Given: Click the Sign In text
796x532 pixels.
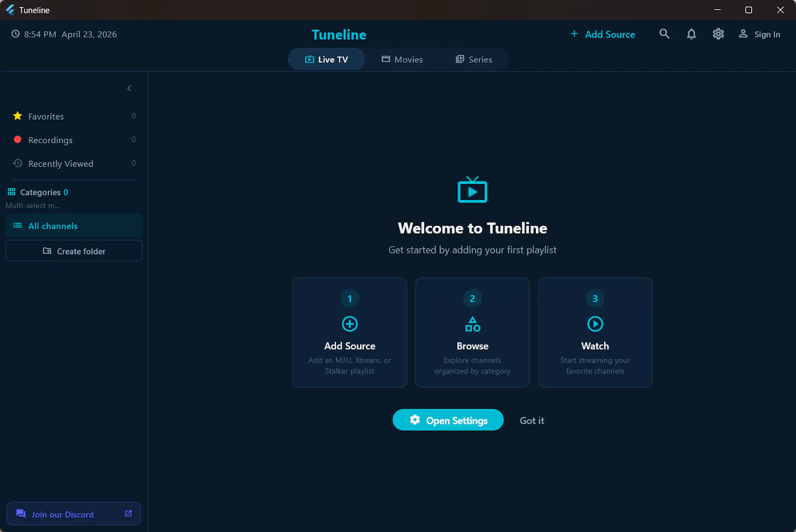Looking at the screenshot, I should 767,34.
